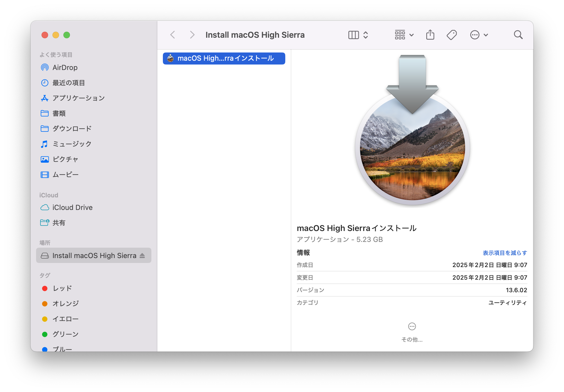
Task: Click the Share toolbar icon
Action: click(430, 35)
